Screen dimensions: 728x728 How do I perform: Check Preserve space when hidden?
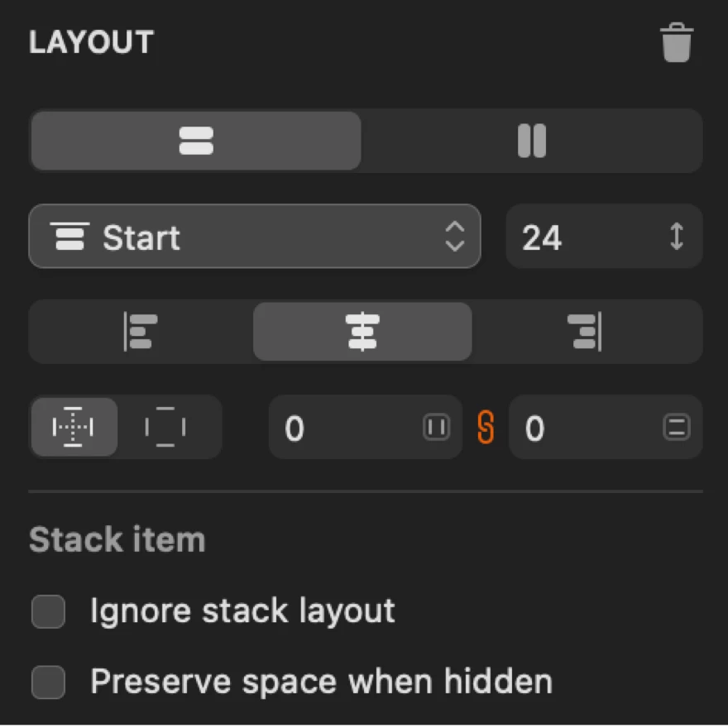point(47,682)
